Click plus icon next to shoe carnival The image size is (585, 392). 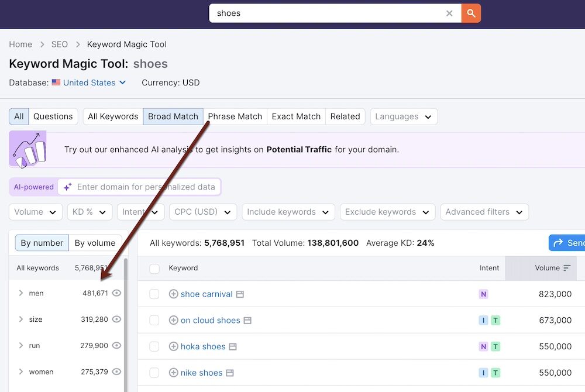pos(173,294)
